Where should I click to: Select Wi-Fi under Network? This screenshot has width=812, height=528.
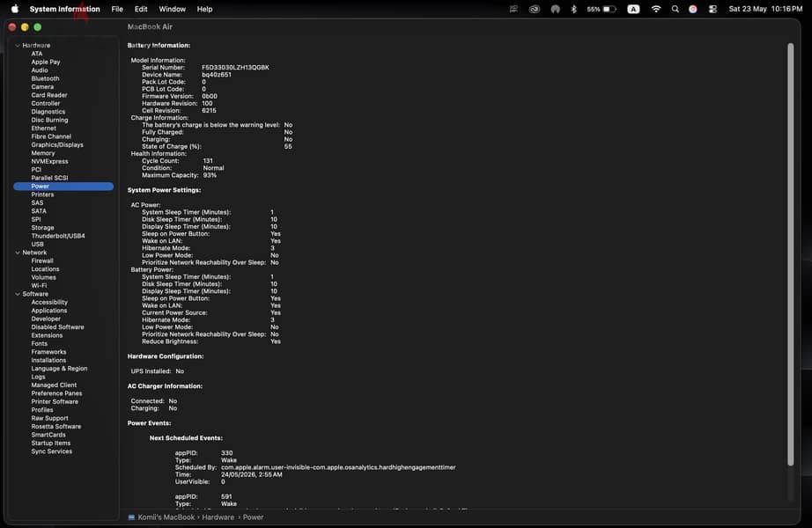coord(39,286)
